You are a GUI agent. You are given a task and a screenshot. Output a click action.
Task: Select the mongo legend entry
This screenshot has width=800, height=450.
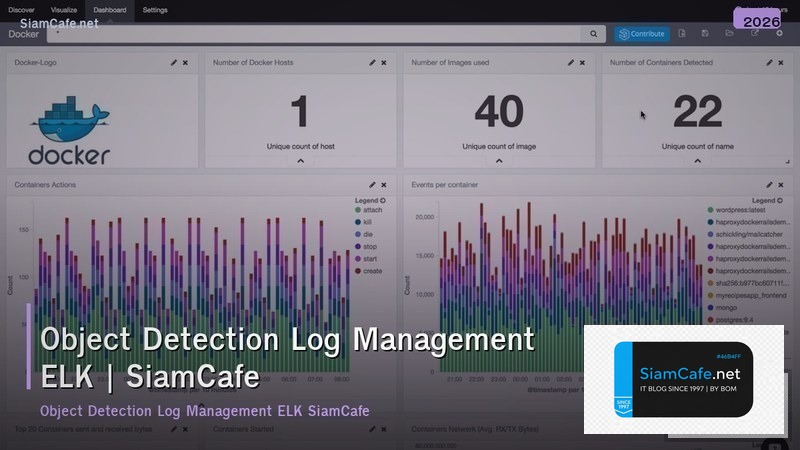[x=722, y=308]
